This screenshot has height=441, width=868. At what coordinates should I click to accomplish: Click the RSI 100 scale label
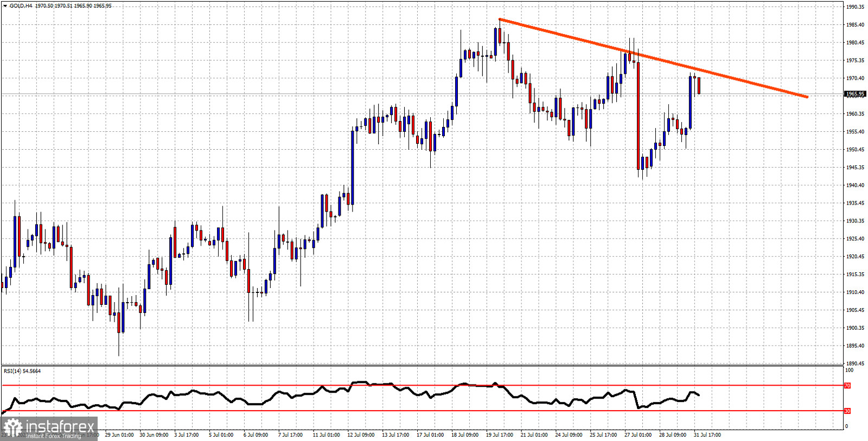850,370
